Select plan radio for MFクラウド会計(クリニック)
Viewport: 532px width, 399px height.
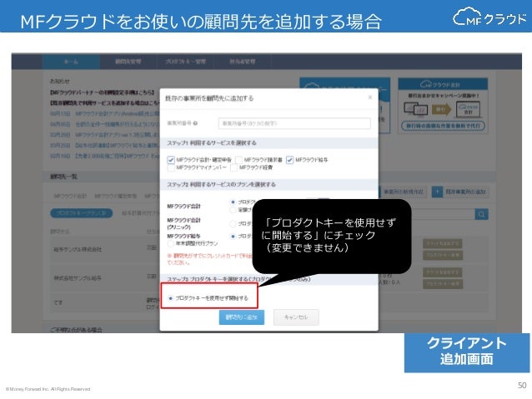point(233,224)
